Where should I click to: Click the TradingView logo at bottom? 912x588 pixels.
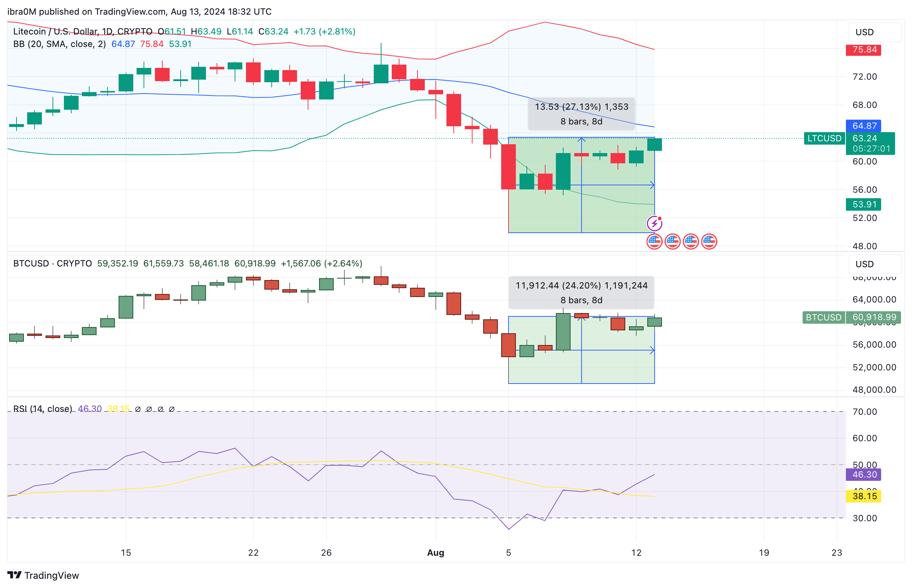[43, 575]
